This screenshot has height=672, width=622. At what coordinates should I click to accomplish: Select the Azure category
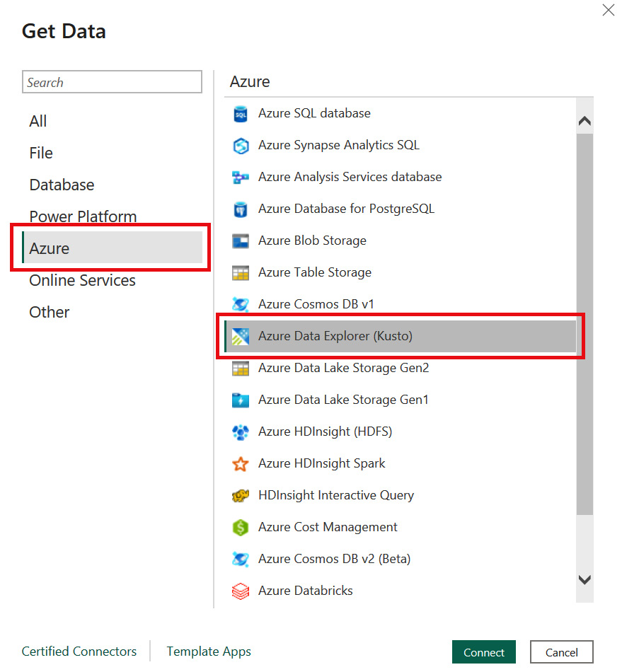(112, 248)
